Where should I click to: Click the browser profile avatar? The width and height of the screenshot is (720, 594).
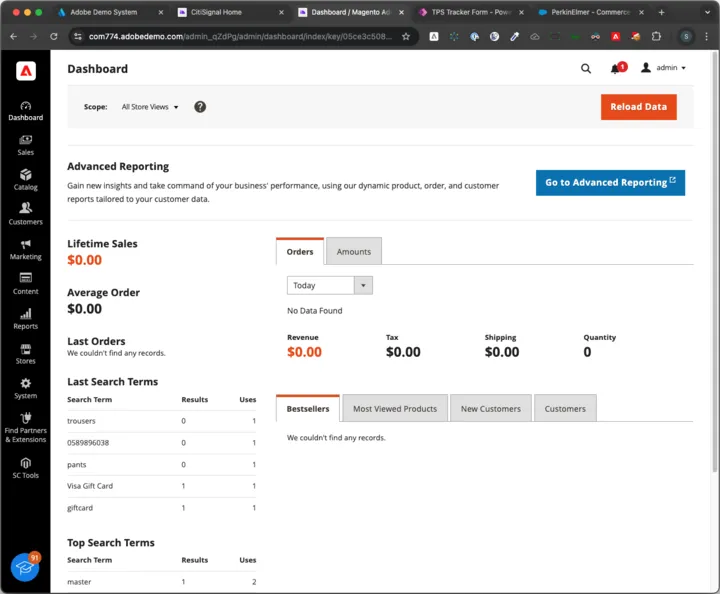point(686,36)
